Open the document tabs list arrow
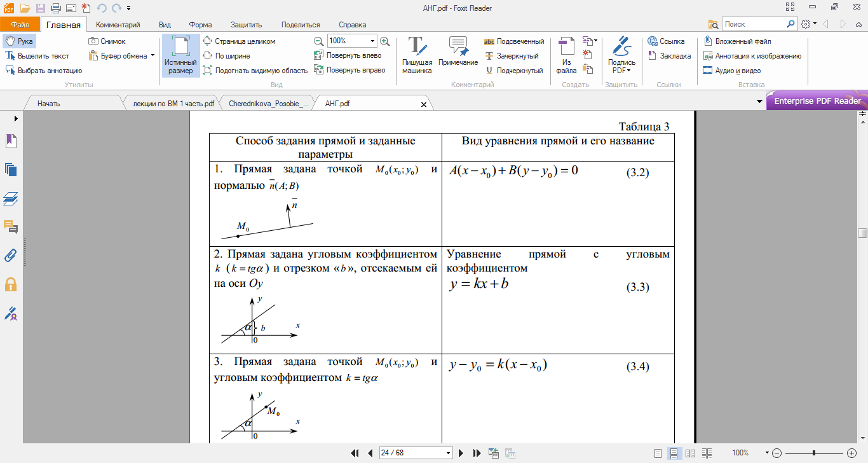Viewport: 868px width, 463px height. 759,102
